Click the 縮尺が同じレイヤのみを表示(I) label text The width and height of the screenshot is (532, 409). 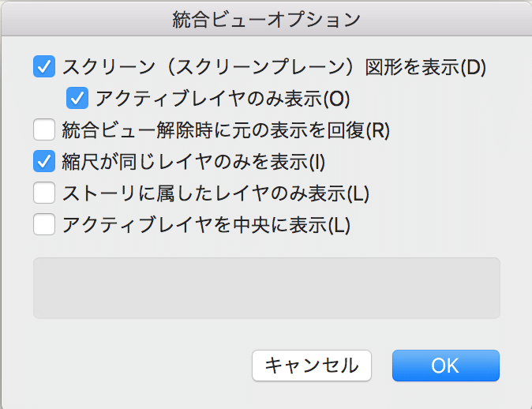[193, 162]
